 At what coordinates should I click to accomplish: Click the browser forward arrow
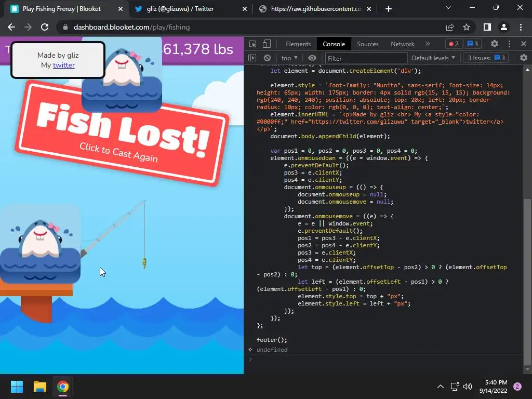28,27
